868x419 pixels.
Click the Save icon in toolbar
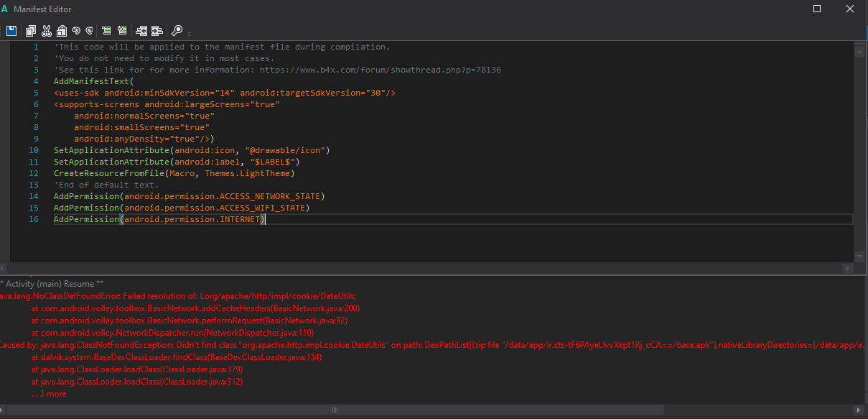tap(11, 31)
